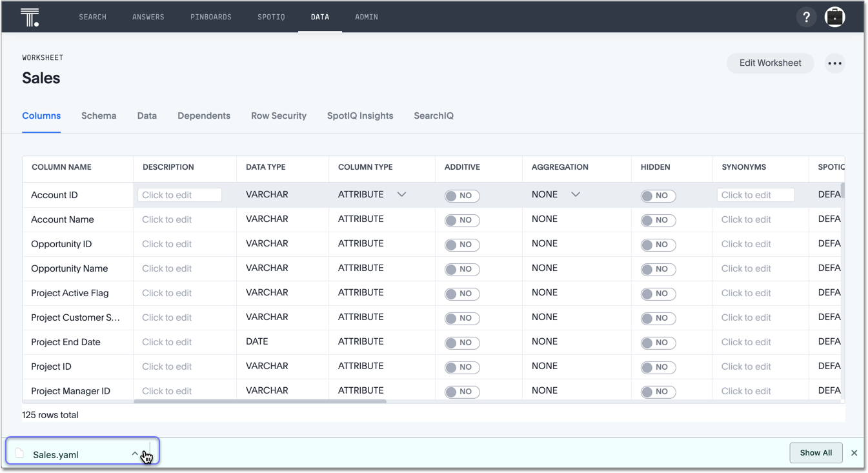Click the 125 rows total text
Viewport: 868px width, 473px height.
50,415
